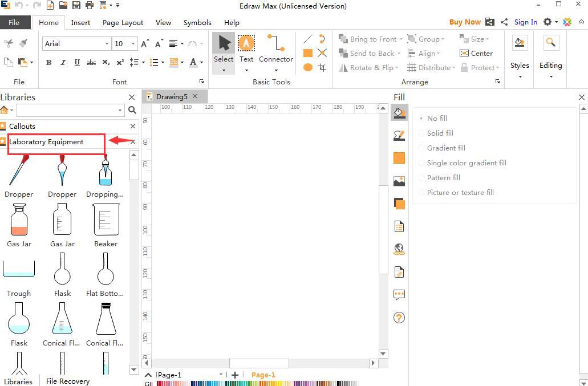Image resolution: width=588 pixels, height=386 pixels.
Task: Expand the Font group dialog launcher
Action: (x=201, y=82)
